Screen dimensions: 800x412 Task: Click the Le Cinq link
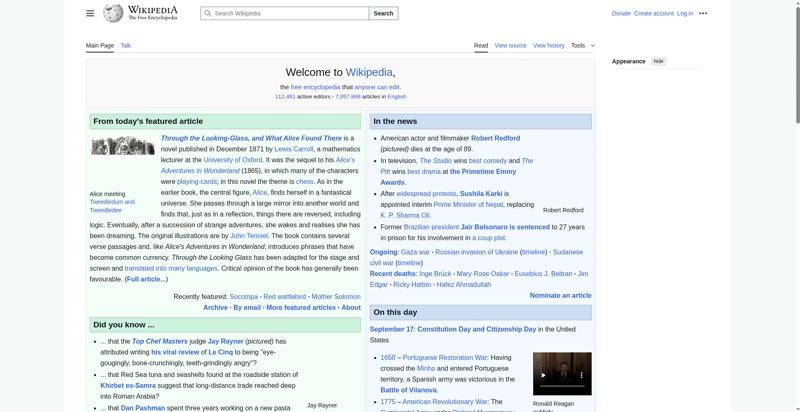220,352
